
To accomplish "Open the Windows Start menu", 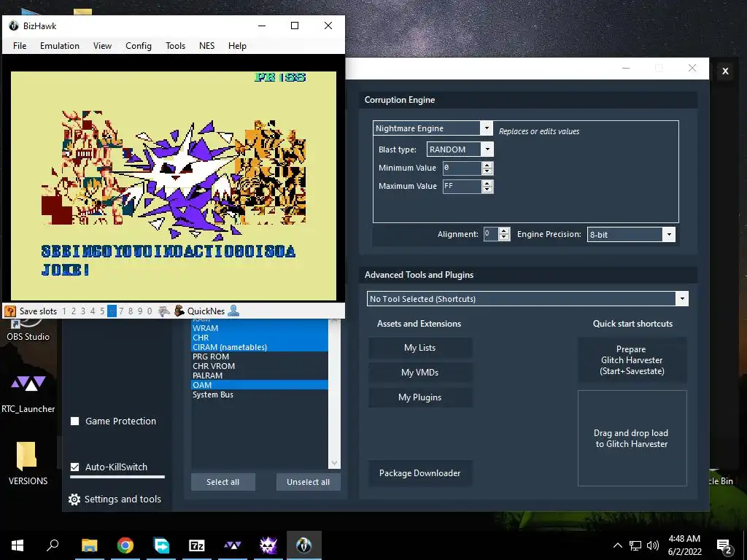I will point(18,545).
